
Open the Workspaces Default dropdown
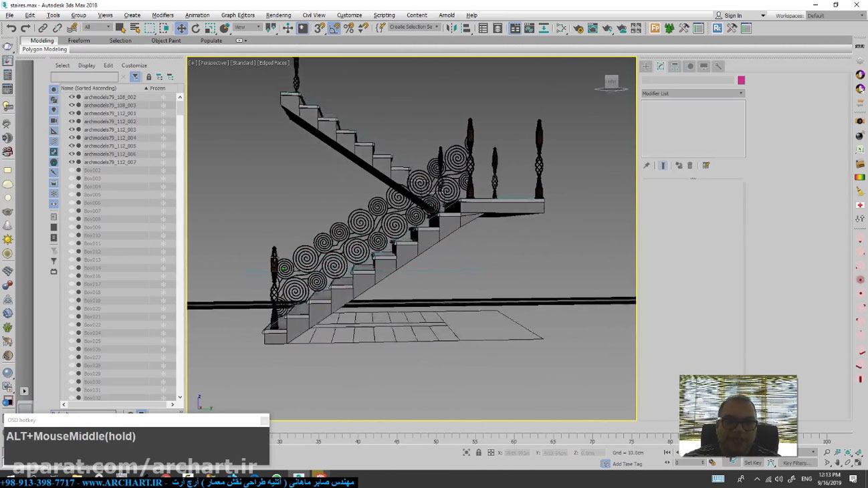pos(834,15)
